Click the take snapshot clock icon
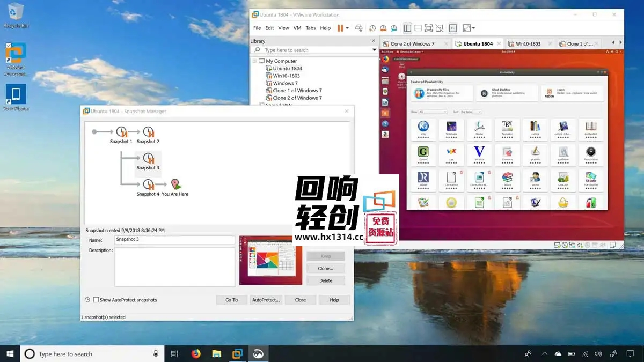The image size is (644, 362). [x=372, y=28]
